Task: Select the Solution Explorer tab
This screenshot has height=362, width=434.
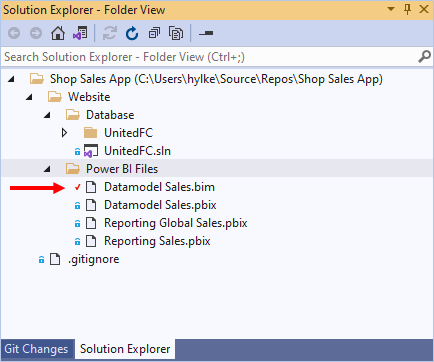Action: tap(125, 349)
